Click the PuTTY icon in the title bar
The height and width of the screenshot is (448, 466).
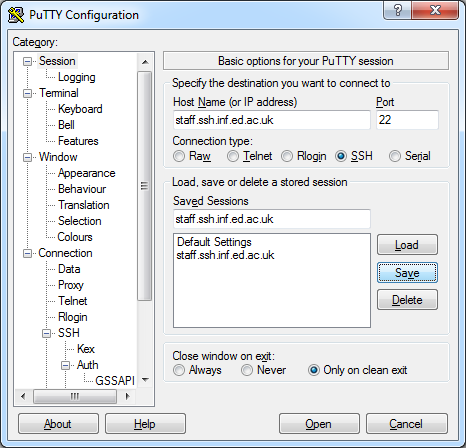(x=16, y=15)
